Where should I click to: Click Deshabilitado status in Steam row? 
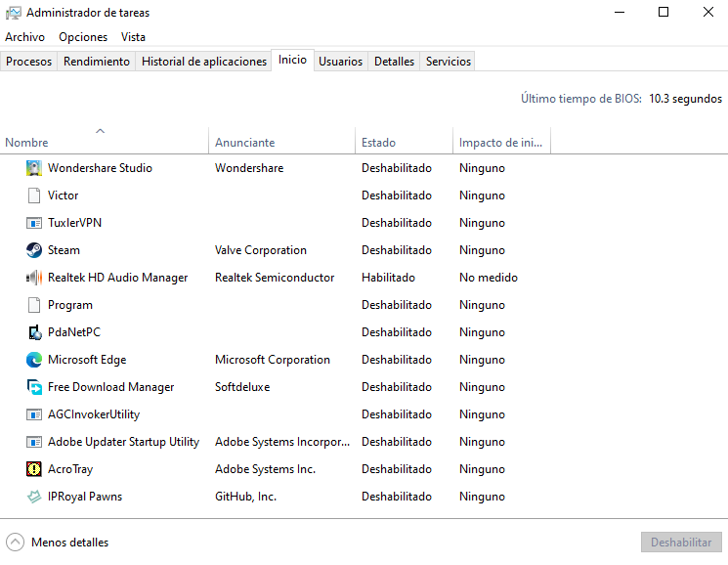point(397,250)
